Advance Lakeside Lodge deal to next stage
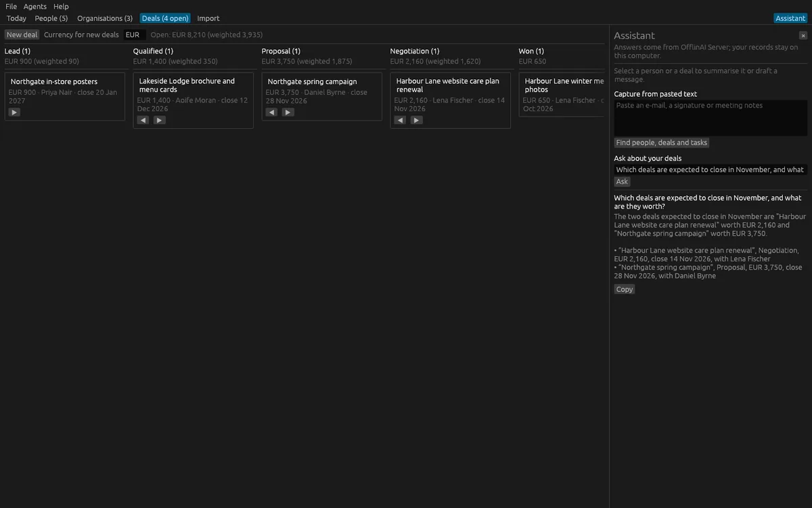The image size is (812, 508). tap(159, 121)
